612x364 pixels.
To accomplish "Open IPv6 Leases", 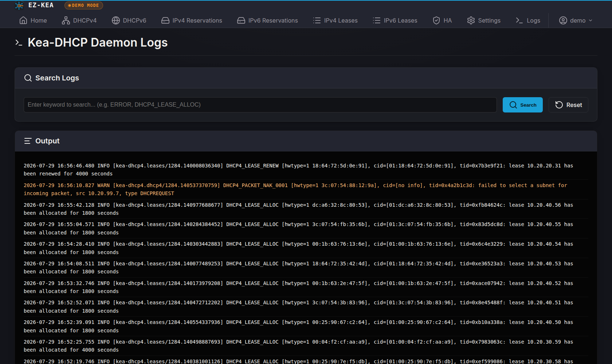I will pos(395,20).
